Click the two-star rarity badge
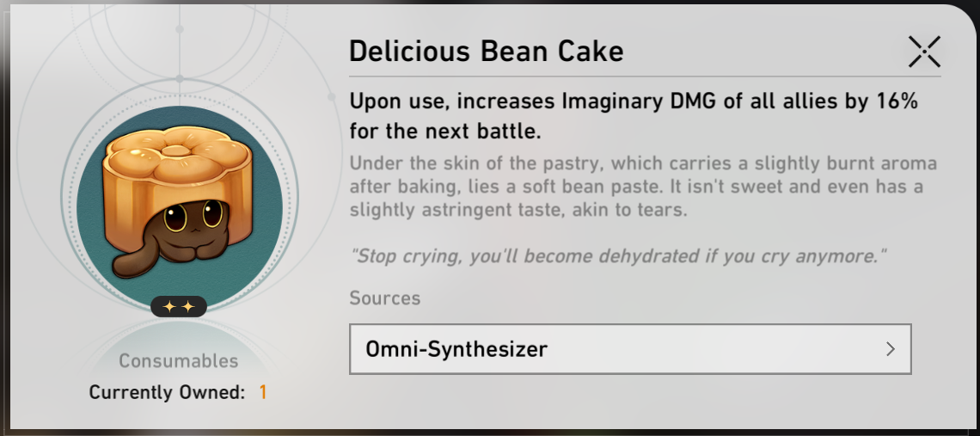This screenshot has height=436, width=980. 179,306
